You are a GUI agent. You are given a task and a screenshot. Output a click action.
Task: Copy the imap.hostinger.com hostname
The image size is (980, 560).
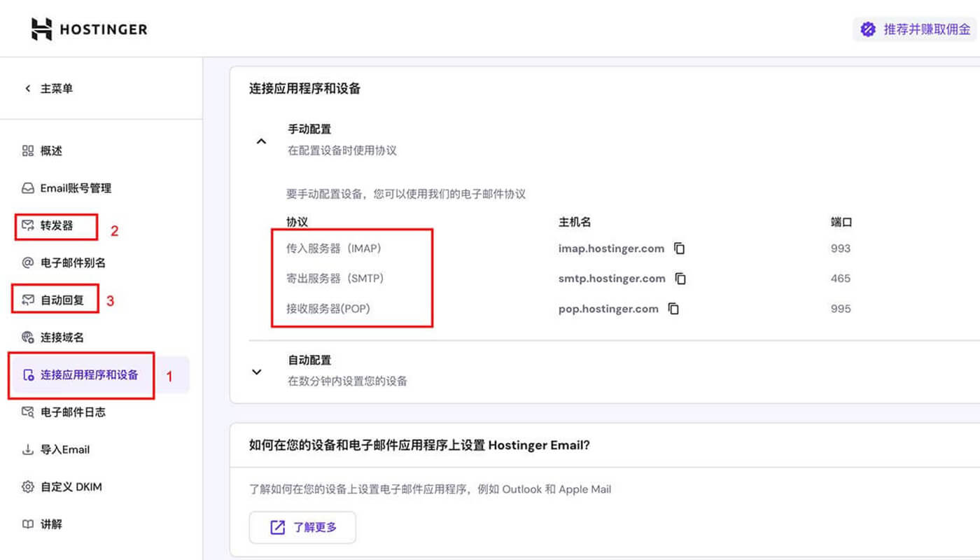pyautogui.click(x=679, y=248)
